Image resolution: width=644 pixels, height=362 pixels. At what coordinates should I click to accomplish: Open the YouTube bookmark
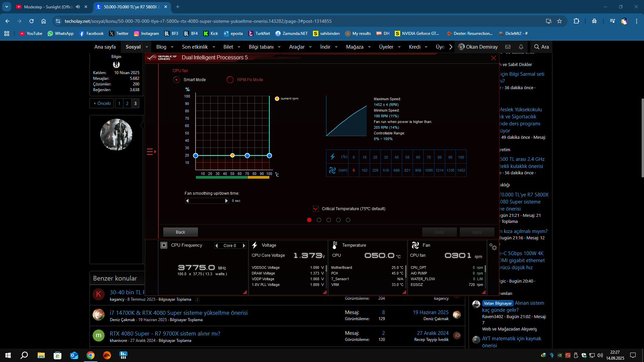pos(31,34)
